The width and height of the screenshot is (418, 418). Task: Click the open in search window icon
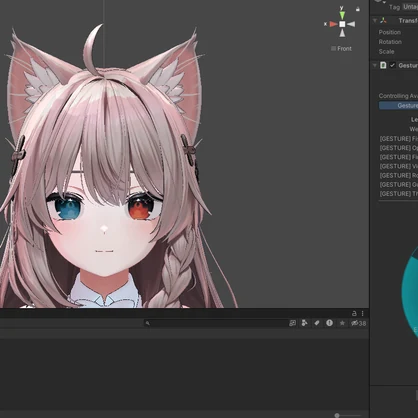(x=292, y=323)
